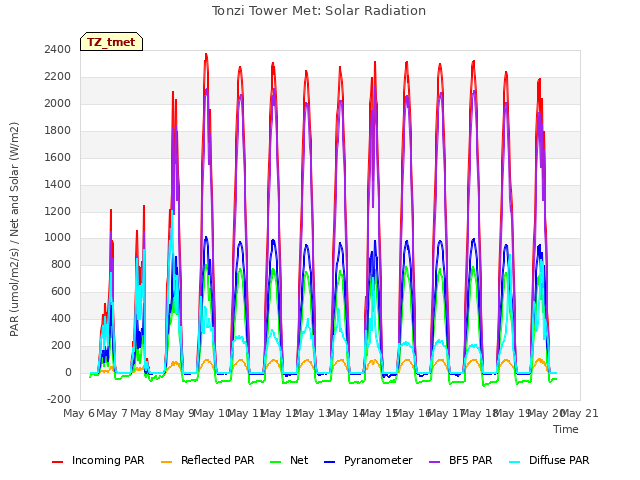640x480 pixels.
Task: Click the BF5 PAR legend label
Action: tap(471, 460)
